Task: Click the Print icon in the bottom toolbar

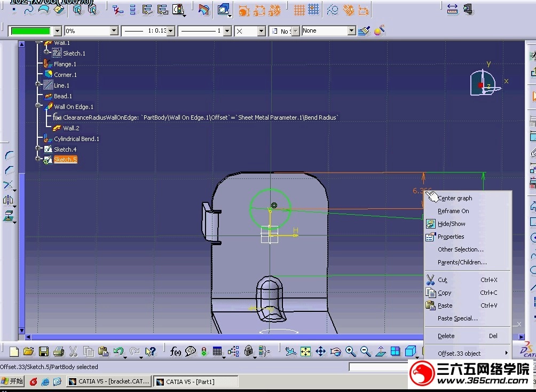Action: 59,351
